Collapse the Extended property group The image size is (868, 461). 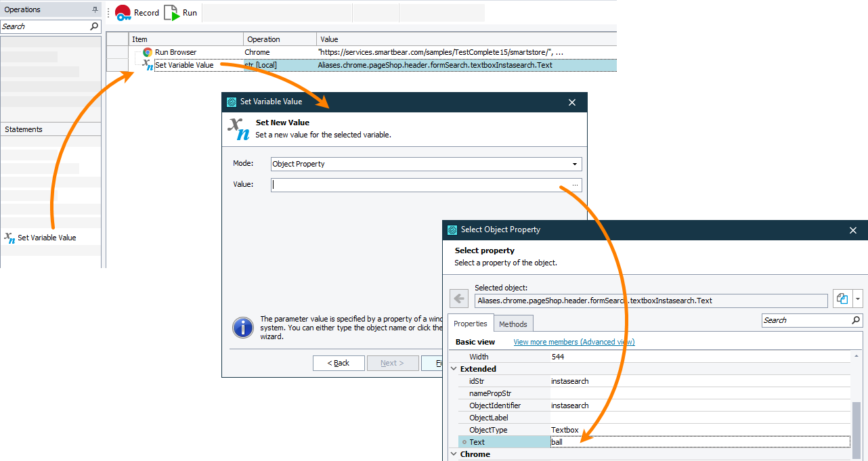coord(454,369)
